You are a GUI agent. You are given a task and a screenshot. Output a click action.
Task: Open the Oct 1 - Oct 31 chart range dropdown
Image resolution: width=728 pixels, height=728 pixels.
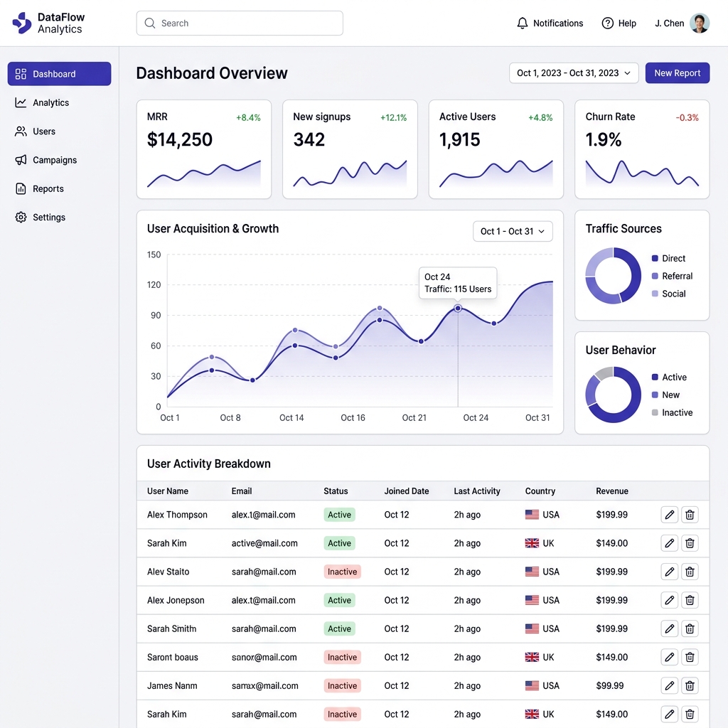click(513, 231)
